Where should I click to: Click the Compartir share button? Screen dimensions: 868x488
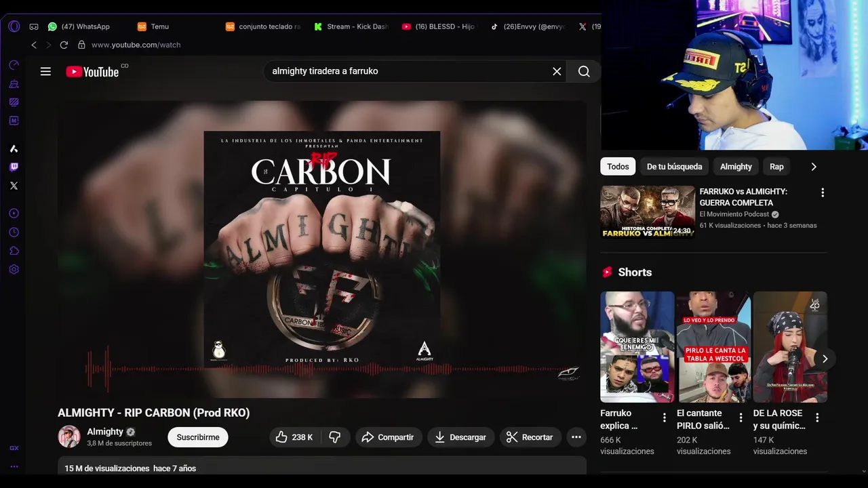[389, 437]
